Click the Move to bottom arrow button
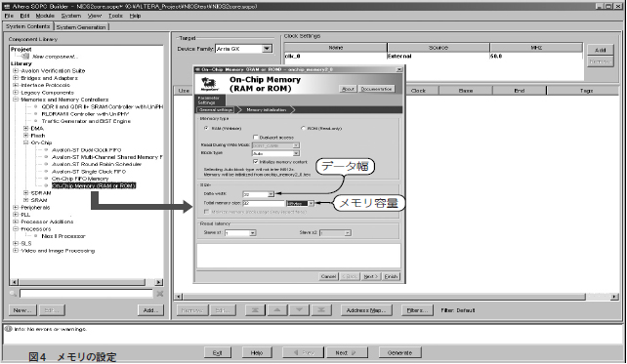 (321, 310)
